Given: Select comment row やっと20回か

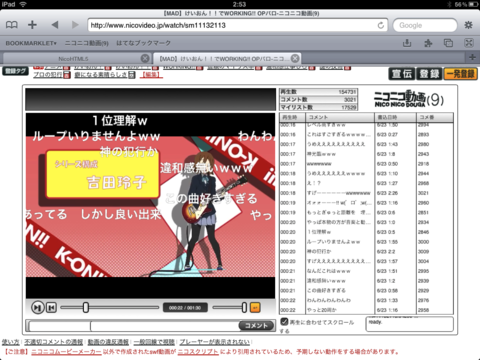Looking at the screenshot, I should (366, 310).
